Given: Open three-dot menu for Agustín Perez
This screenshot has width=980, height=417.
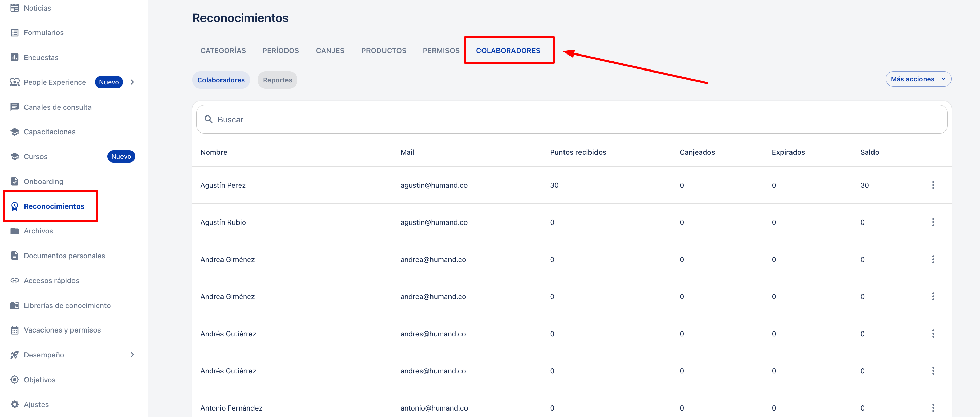Looking at the screenshot, I should (933, 185).
